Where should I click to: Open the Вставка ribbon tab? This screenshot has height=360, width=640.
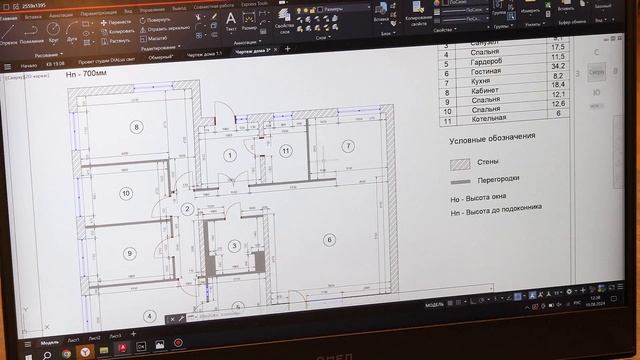click(x=33, y=17)
